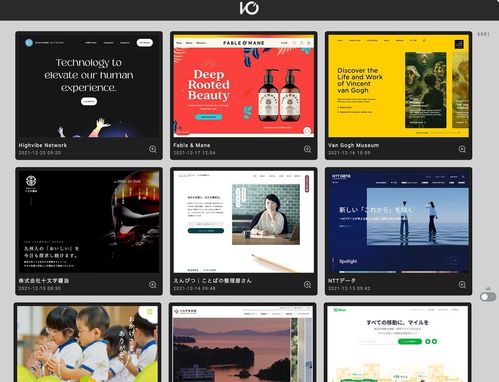The width and height of the screenshot is (499, 382).
Task: Toggle the switch at the right edge
Action: click(x=488, y=297)
